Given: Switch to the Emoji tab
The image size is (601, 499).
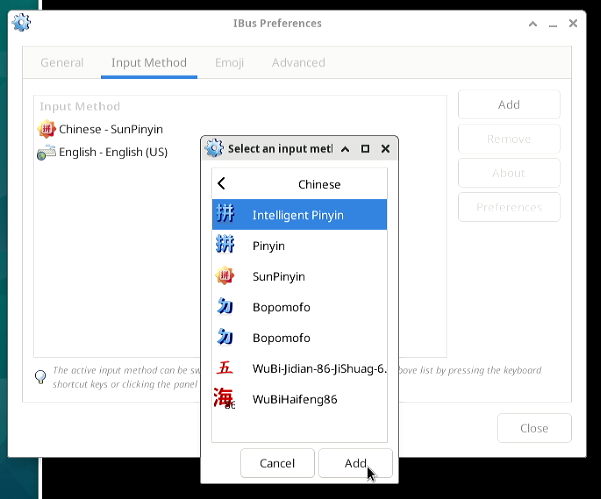Looking at the screenshot, I should [x=229, y=62].
